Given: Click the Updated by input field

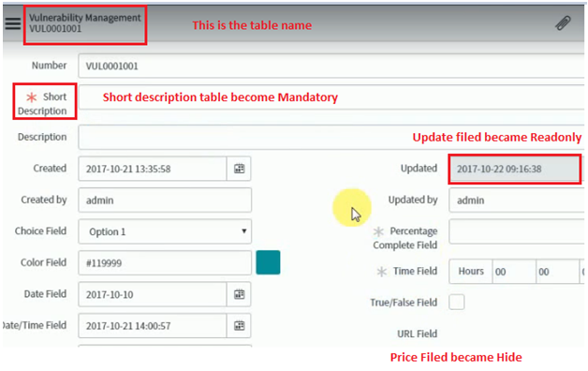Looking at the screenshot, I should coord(517,200).
